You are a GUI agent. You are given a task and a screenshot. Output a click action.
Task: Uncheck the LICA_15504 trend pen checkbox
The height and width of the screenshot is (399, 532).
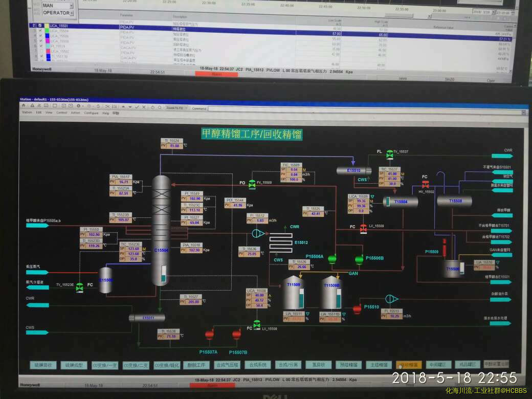tap(40, 31)
